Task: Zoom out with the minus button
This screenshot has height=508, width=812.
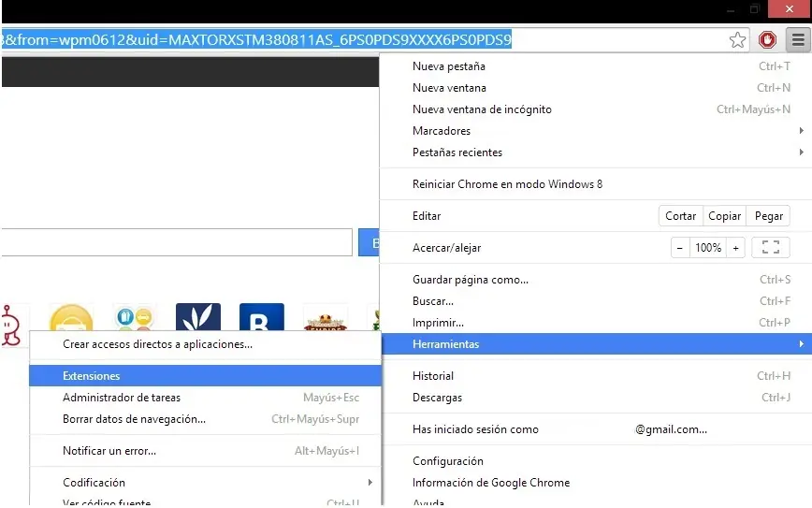Action: coord(680,248)
